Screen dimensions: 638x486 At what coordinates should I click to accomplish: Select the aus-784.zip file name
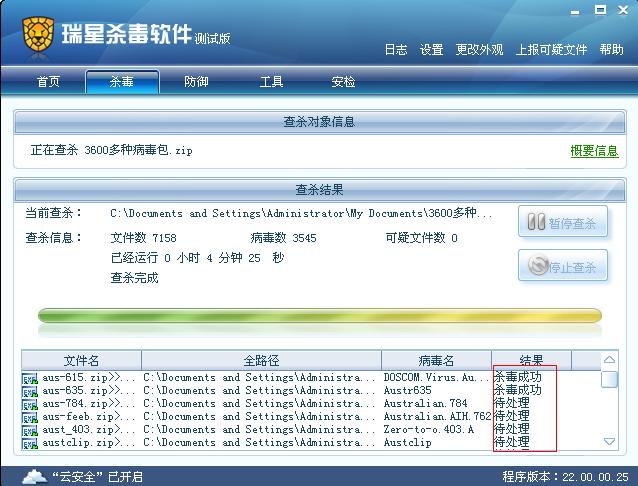coord(89,404)
